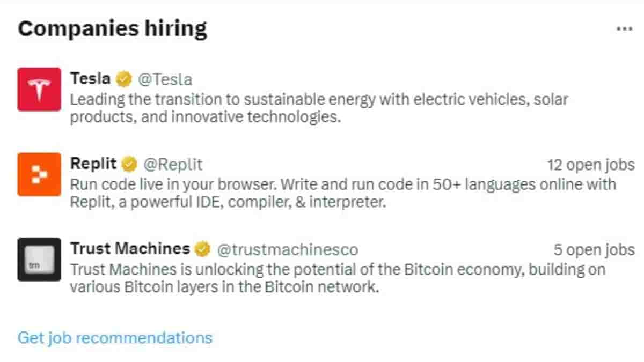Open the Trust Machines company name link
Image resolution: width=644 pixels, height=362 pixels.
pos(130,249)
